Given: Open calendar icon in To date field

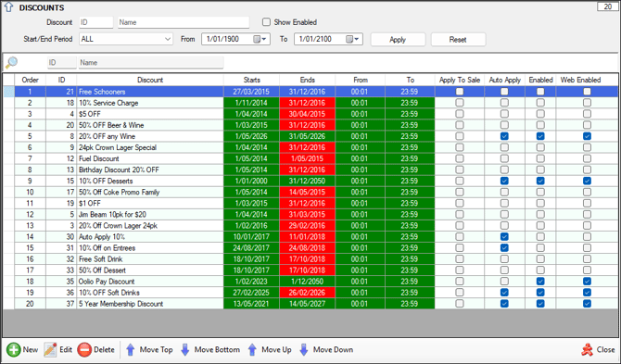Looking at the screenshot, I should (349, 39).
